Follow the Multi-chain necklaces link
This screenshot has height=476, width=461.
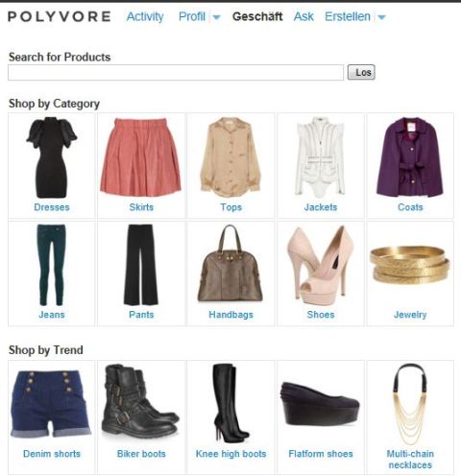[x=410, y=459]
